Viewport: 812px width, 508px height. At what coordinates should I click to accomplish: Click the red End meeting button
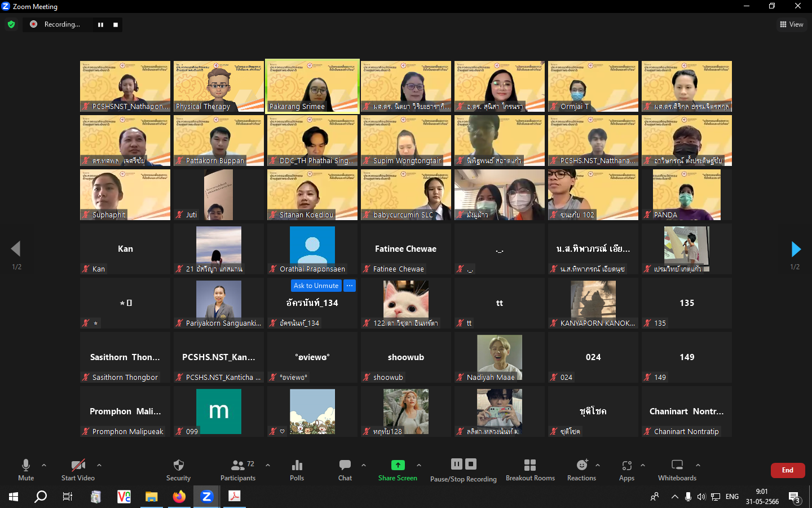click(787, 470)
